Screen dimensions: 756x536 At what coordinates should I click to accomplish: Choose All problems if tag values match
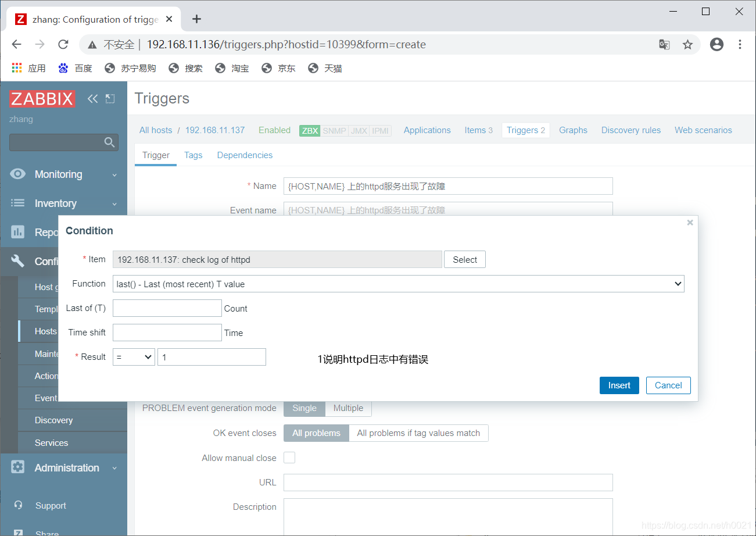(x=418, y=433)
